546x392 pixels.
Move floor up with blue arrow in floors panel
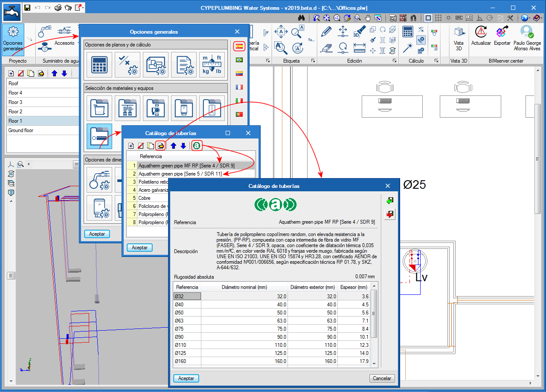54,73
